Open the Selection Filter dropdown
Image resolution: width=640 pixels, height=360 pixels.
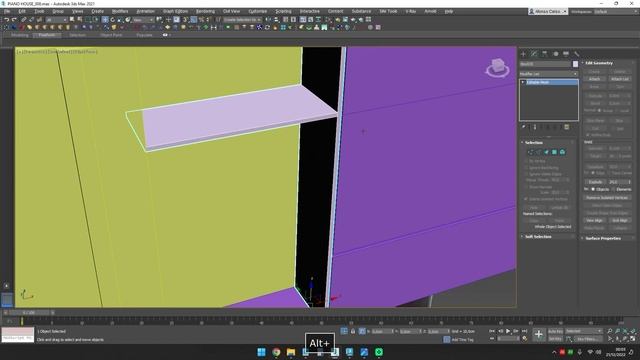[56, 19]
